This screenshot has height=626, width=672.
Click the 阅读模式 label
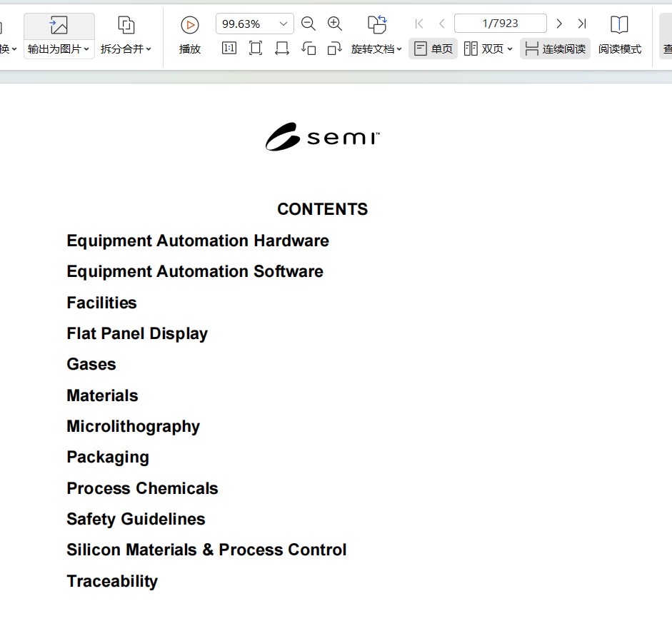[x=620, y=49]
